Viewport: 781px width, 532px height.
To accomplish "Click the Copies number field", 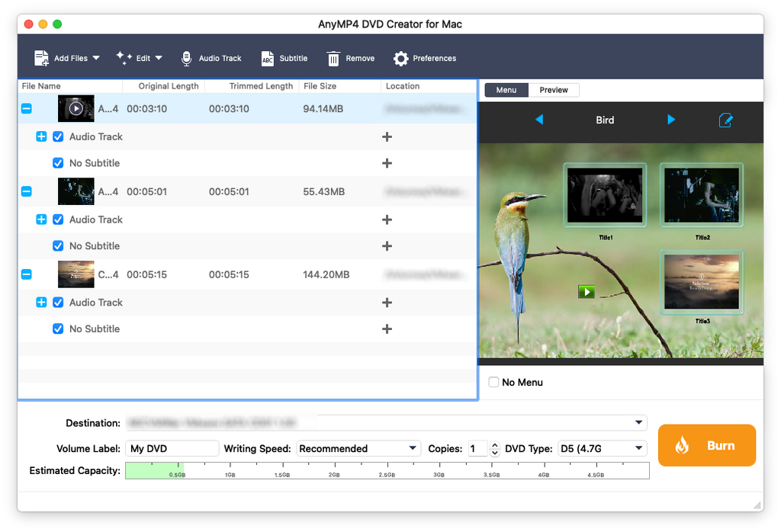I will click(x=477, y=448).
